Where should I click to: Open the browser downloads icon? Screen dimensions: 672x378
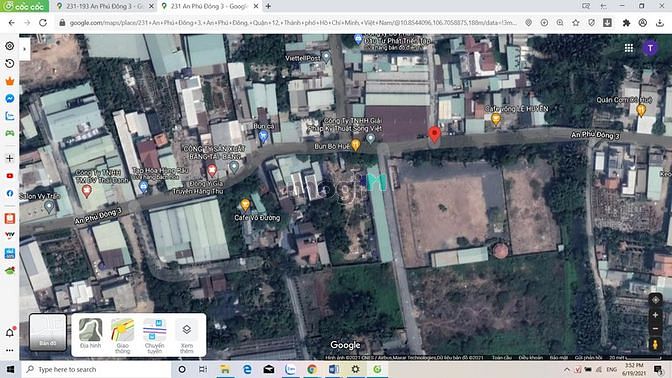pos(660,23)
